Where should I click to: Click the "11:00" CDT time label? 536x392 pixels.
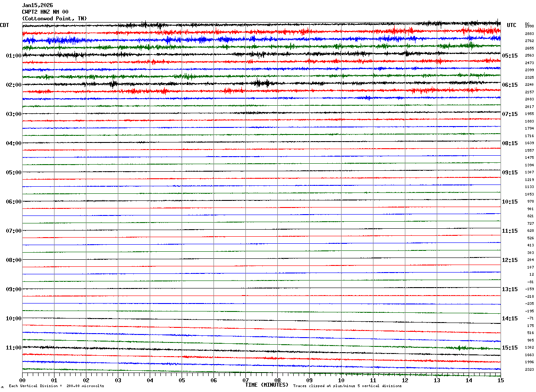tap(14, 348)
